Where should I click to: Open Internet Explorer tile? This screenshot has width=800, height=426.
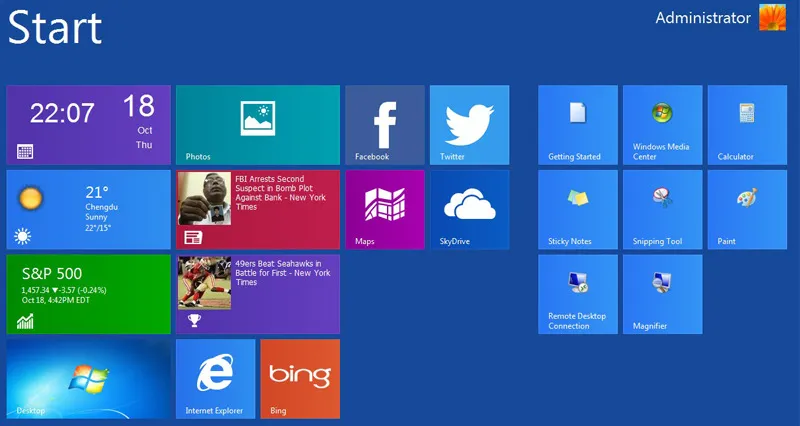click(x=215, y=378)
